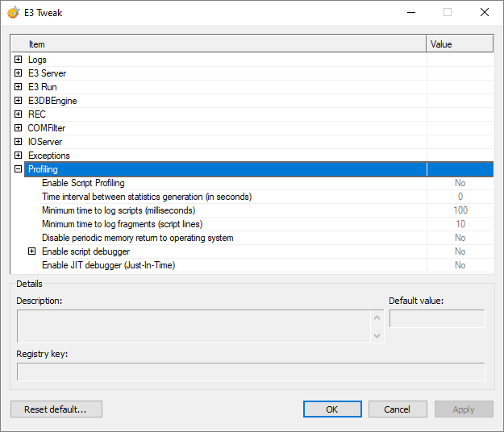Close the E3 Tweak window

pos(485,13)
